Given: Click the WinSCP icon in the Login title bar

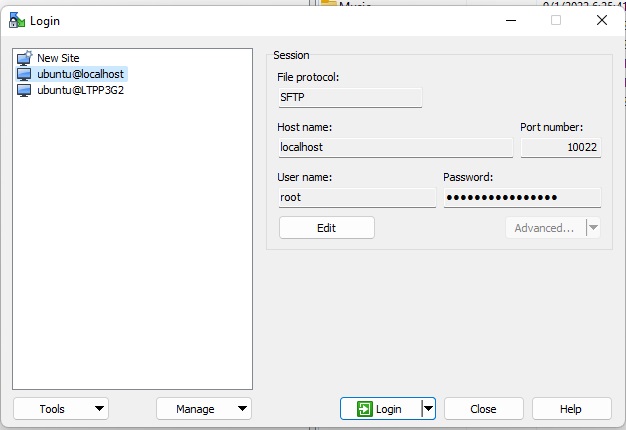Looking at the screenshot, I should 17,20.
